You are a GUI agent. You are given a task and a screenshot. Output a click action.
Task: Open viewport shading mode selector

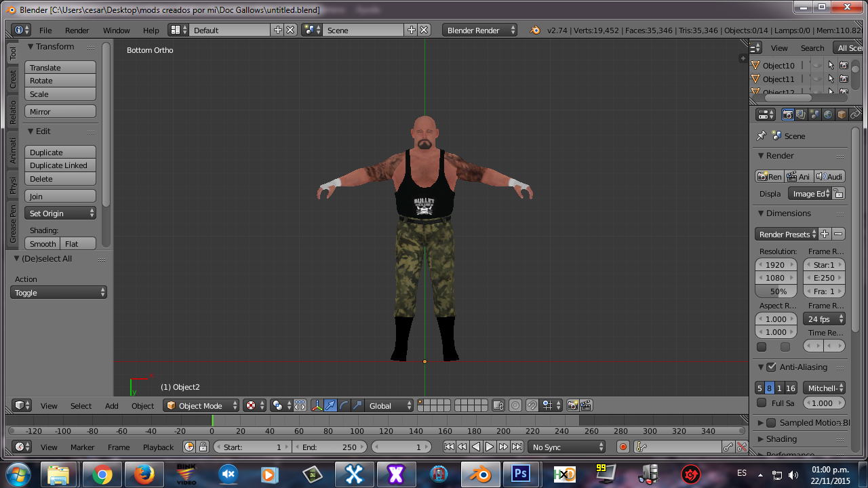pos(255,405)
